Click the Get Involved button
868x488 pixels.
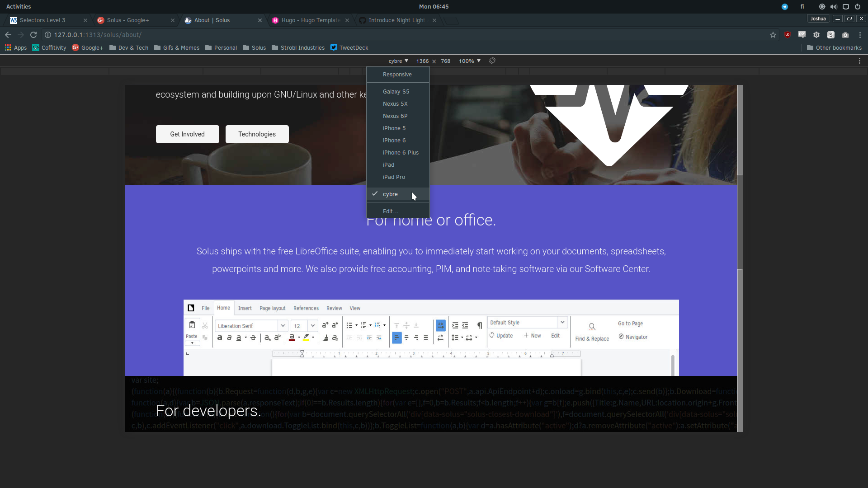pos(188,134)
